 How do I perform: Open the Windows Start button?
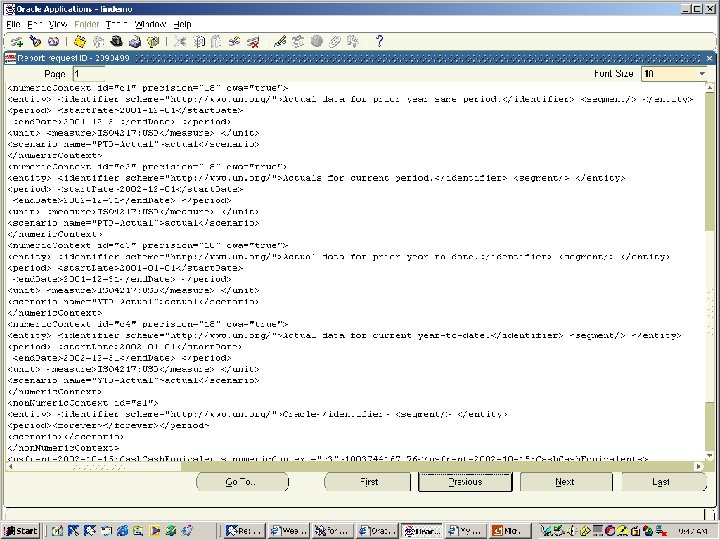[21, 531]
